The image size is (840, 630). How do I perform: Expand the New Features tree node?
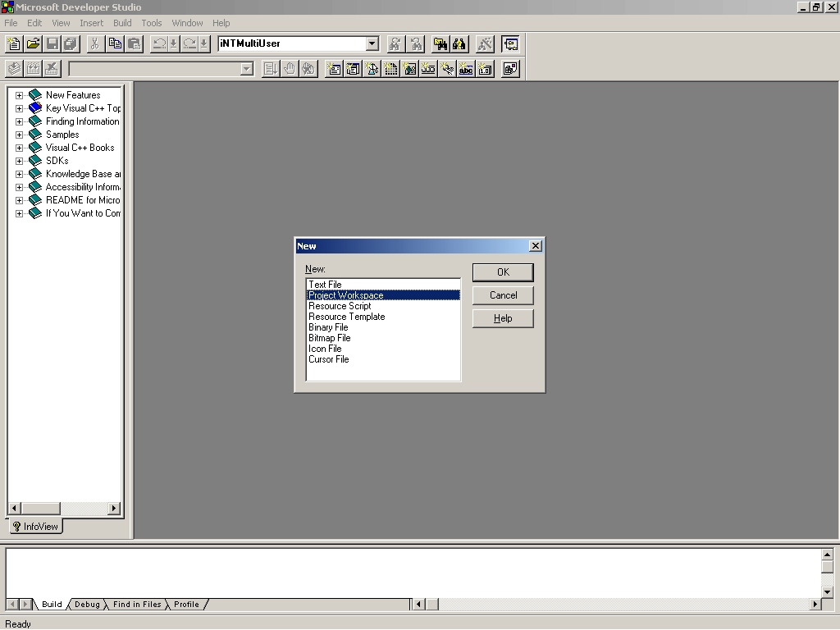point(20,95)
